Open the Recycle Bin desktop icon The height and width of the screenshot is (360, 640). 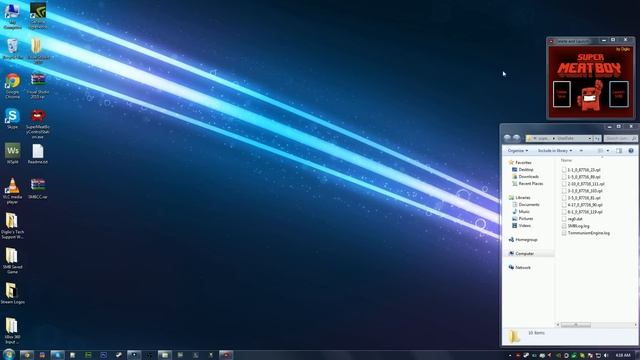[x=12, y=49]
